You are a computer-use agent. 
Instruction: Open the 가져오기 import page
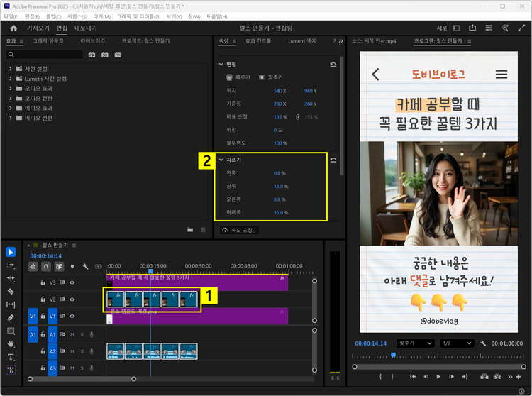click(38, 28)
